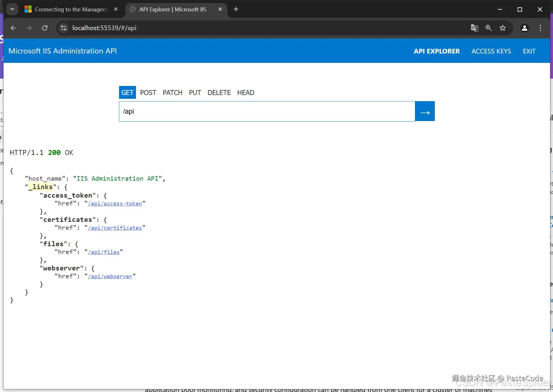This screenshot has width=553, height=392.
Task: Reload the API Explorer page
Action: [x=45, y=28]
